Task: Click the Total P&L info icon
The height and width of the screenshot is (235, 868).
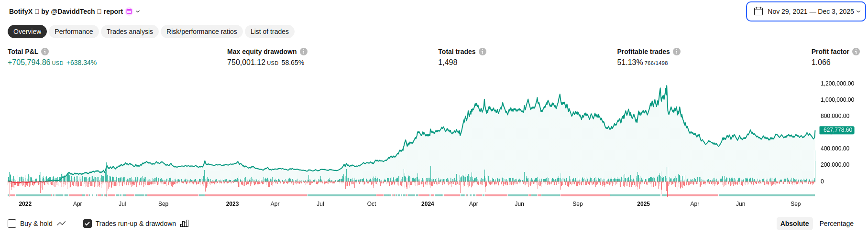Action: click(x=45, y=52)
